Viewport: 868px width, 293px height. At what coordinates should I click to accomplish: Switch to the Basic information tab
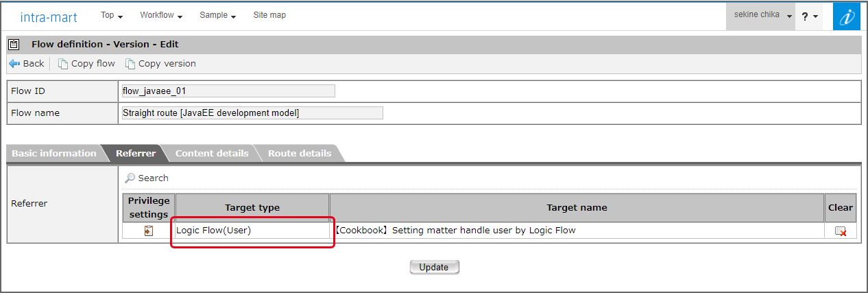click(x=54, y=154)
